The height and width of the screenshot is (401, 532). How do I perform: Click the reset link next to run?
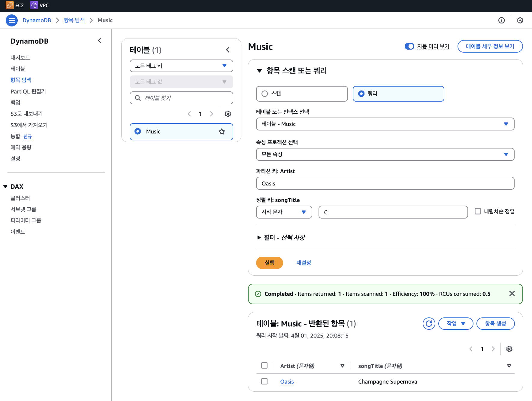click(304, 263)
